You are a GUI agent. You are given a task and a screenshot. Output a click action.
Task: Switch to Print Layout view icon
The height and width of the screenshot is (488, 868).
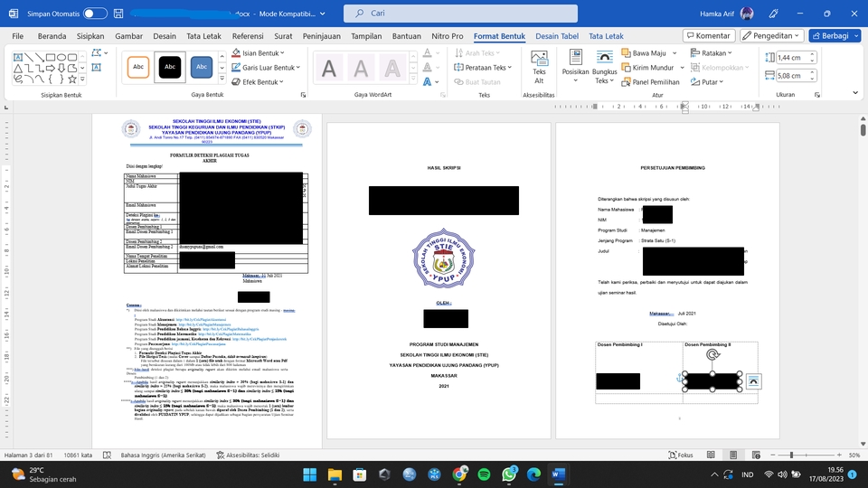tap(733, 455)
